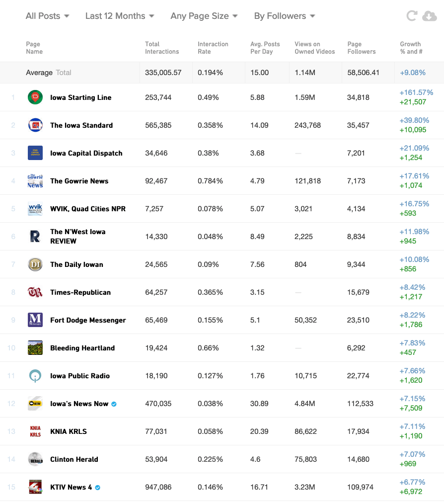Viewport: 444px width, 504px height.
Task: Open the By Followers sort dropdown
Action: tap(285, 16)
